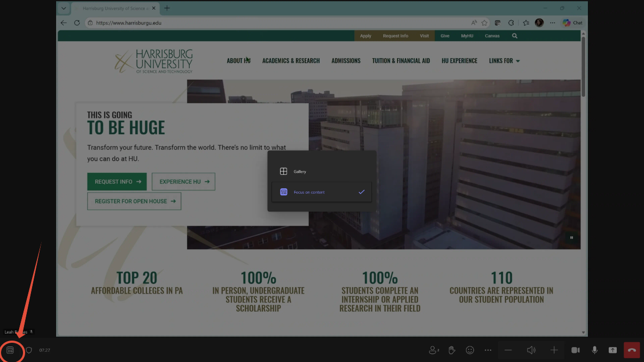Image resolution: width=644 pixels, height=362 pixels.
Task: Click the TO BE HUGE headline
Action: pyautogui.click(x=126, y=128)
